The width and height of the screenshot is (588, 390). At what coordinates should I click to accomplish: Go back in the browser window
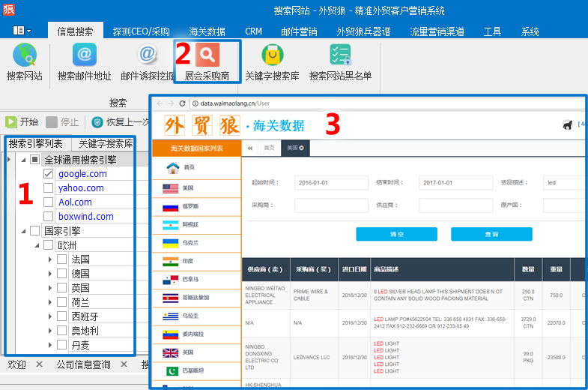click(x=160, y=103)
